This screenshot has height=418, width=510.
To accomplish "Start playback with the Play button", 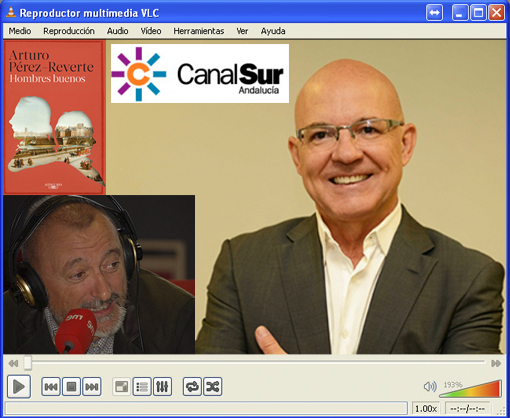I will click(19, 387).
